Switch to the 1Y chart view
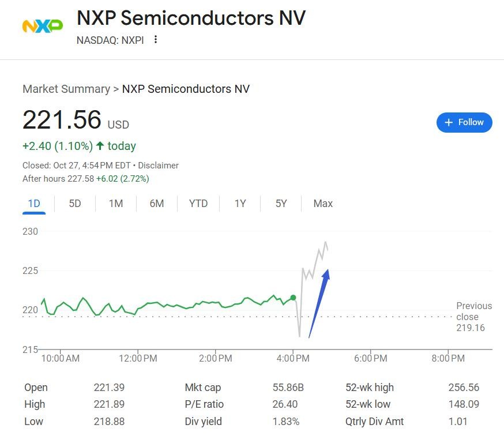504x436 pixels. tap(240, 204)
